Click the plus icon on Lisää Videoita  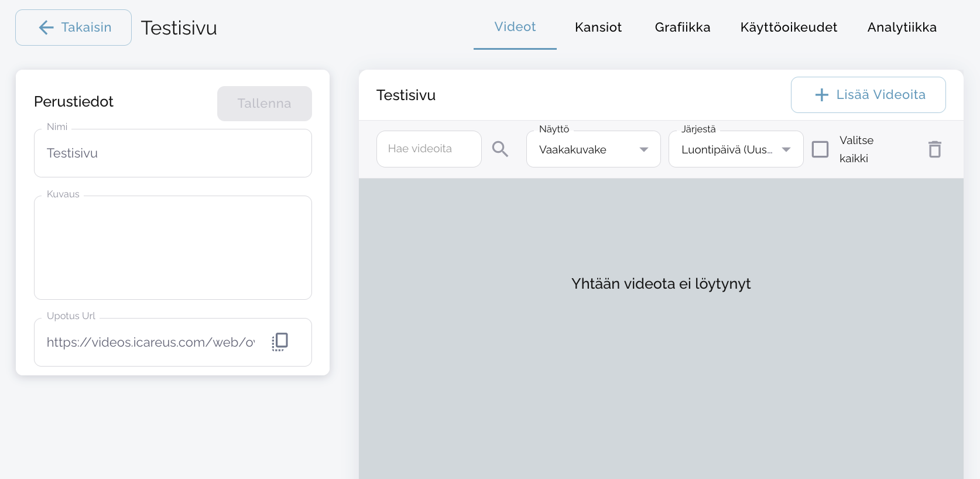[821, 95]
